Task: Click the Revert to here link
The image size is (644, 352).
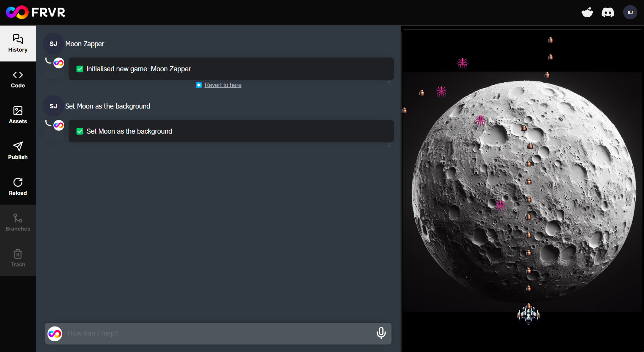Action: (223, 85)
